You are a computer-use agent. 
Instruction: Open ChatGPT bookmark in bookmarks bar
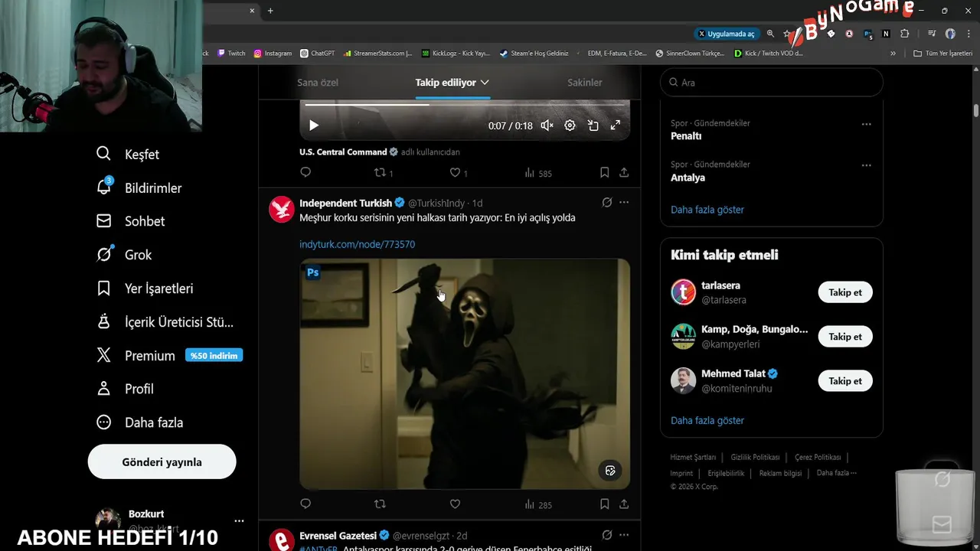coord(318,54)
